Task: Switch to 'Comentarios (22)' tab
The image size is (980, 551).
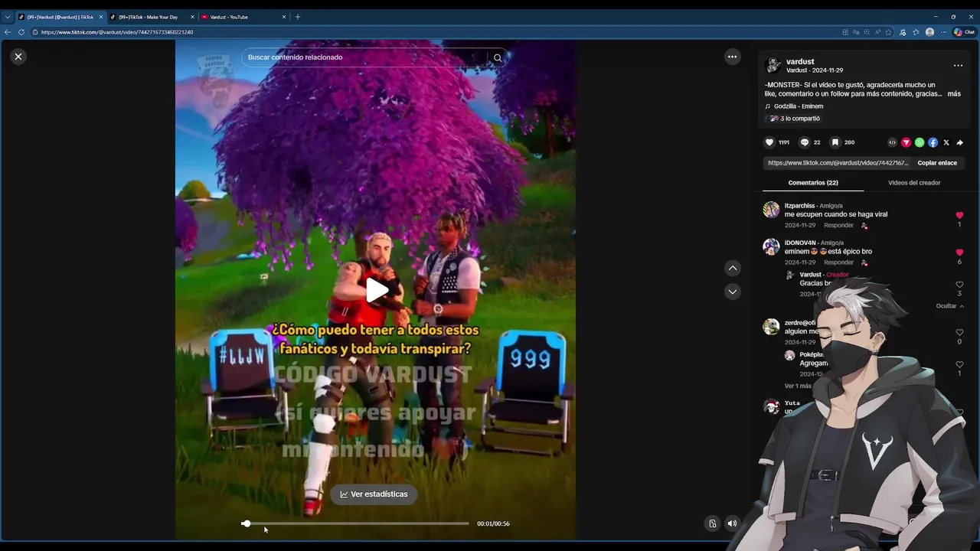Action: point(813,183)
